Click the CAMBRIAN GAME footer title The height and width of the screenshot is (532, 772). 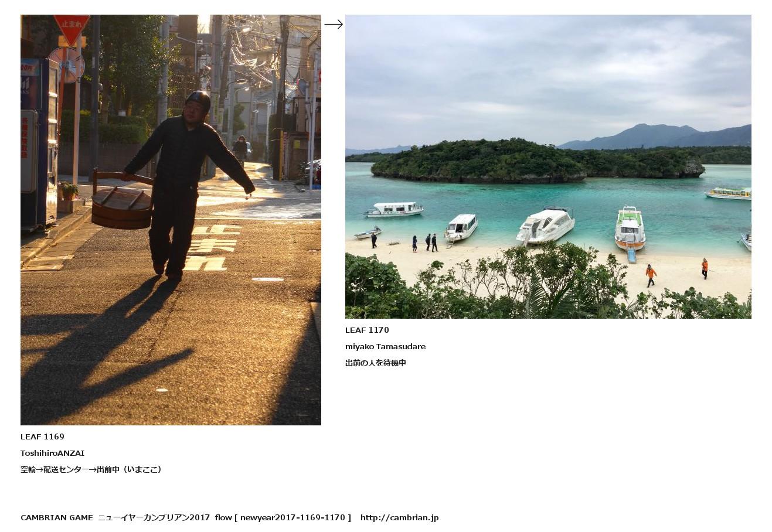coord(56,517)
